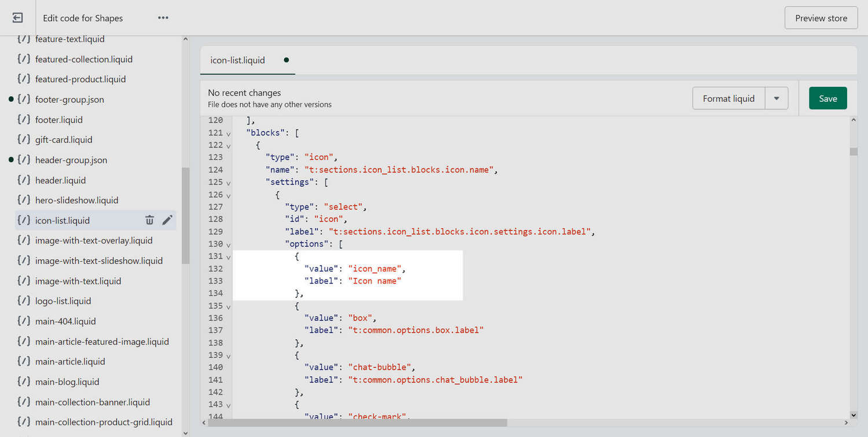This screenshot has height=437, width=868.
Task: Open the three-dots more actions menu
Action: (163, 18)
